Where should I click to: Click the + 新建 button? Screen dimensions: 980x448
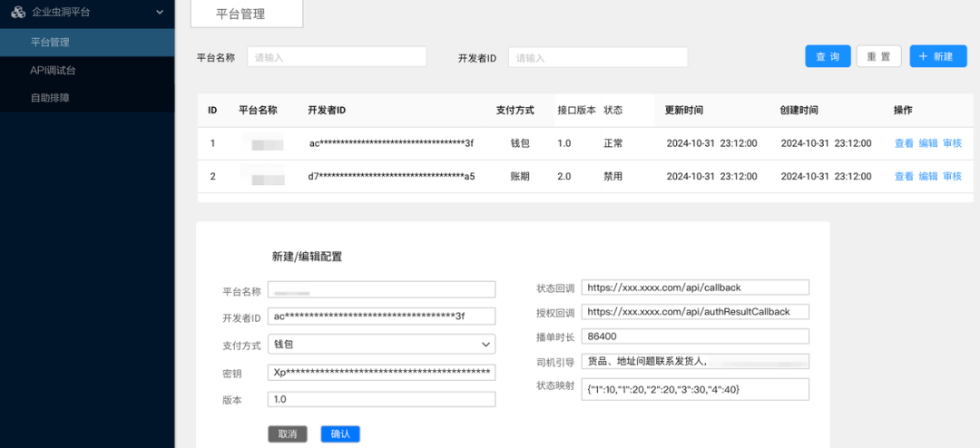pos(938,56)
